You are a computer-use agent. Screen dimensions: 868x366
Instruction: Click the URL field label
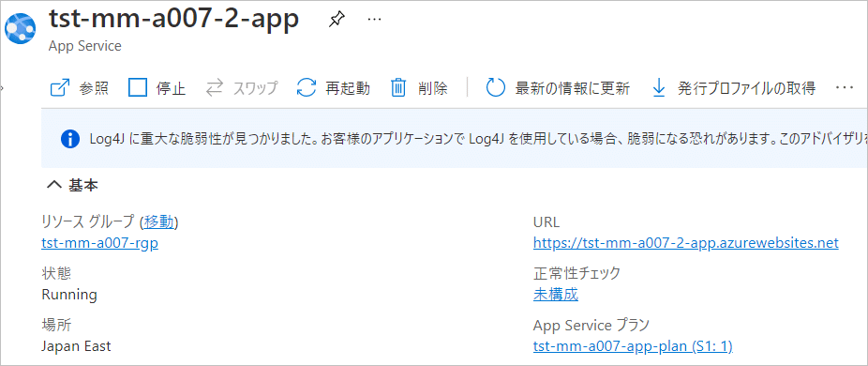tap(546, 221)
